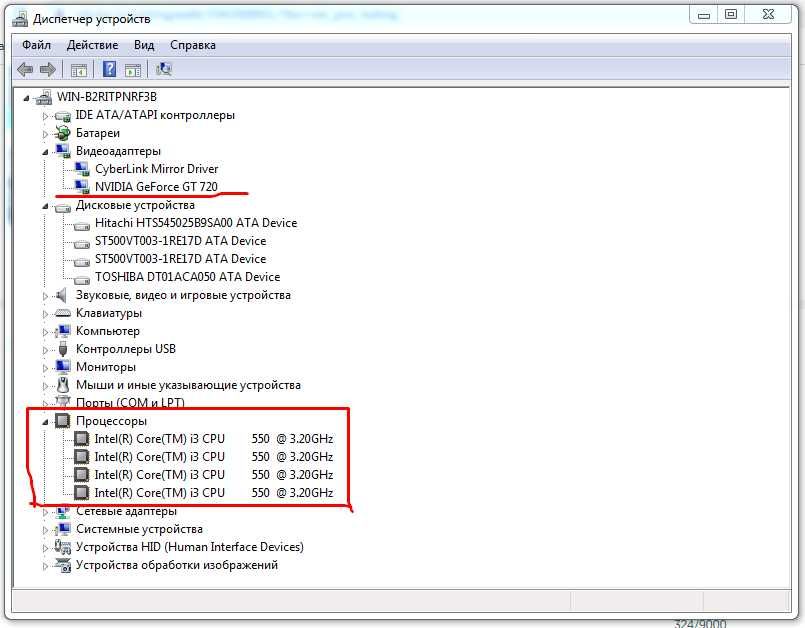Select TOSHIBA DT01ACA050 ATA Device
The height and width of the screenshot is (628, 805).
click(187, 277)
